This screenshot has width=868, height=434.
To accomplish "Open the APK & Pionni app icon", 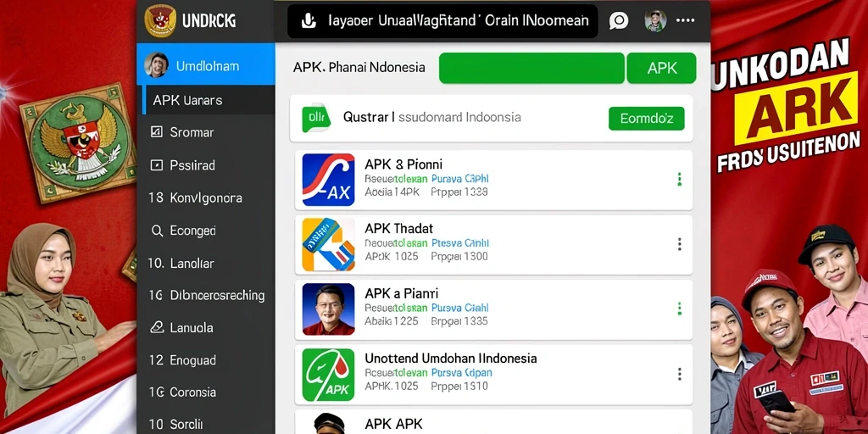I will [328, 180].
